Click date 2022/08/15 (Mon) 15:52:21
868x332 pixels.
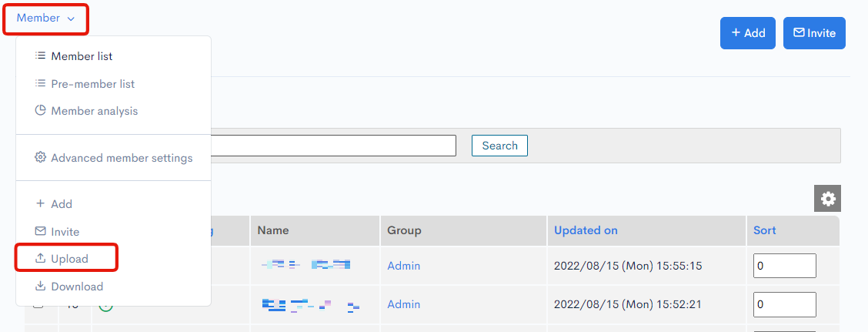(628, 304)
